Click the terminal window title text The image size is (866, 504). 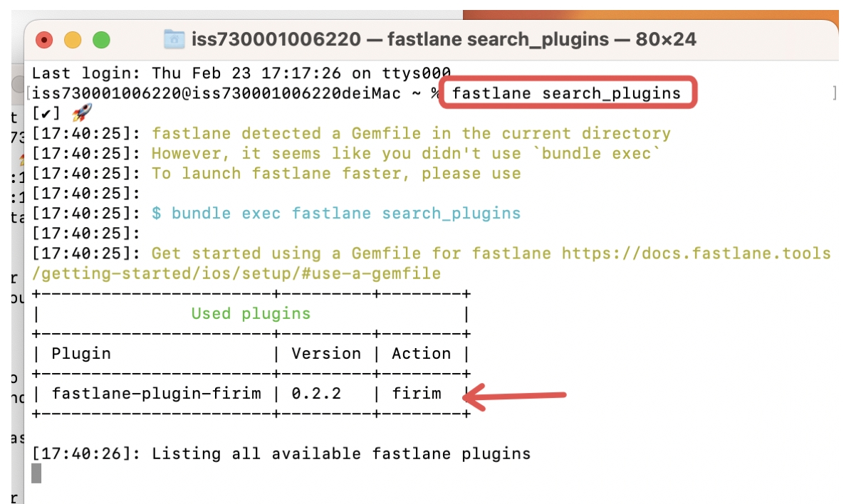(x=444, y=39)
